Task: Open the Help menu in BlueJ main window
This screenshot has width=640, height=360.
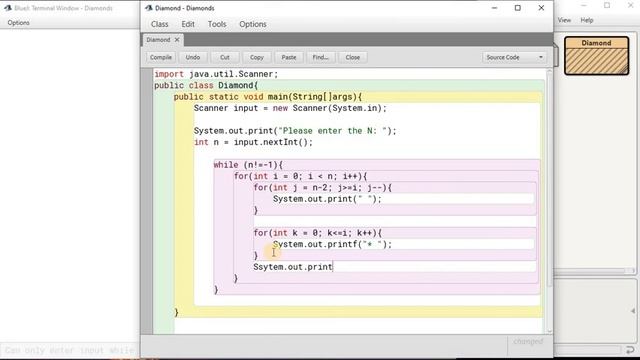Action: click(x=587, y=20)
